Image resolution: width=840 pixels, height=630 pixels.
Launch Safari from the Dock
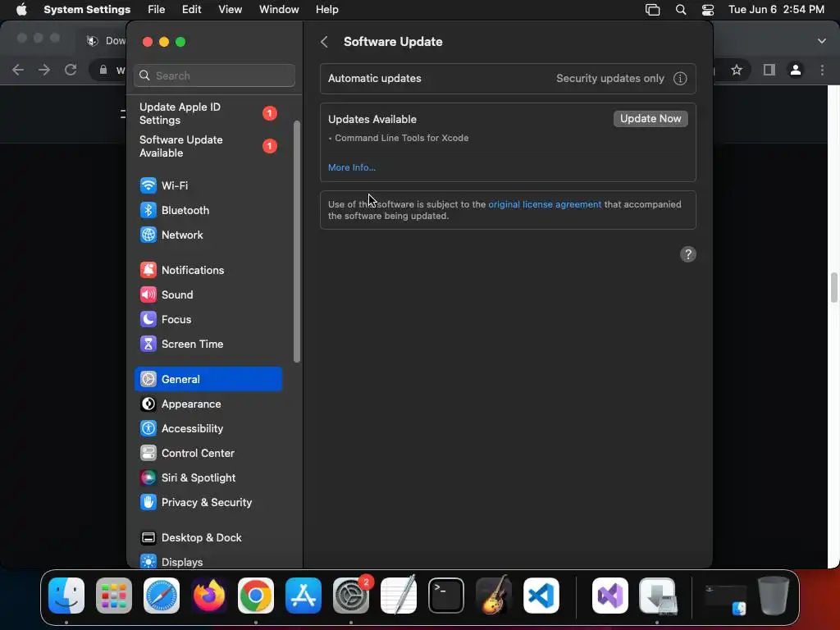pos(162,596)
